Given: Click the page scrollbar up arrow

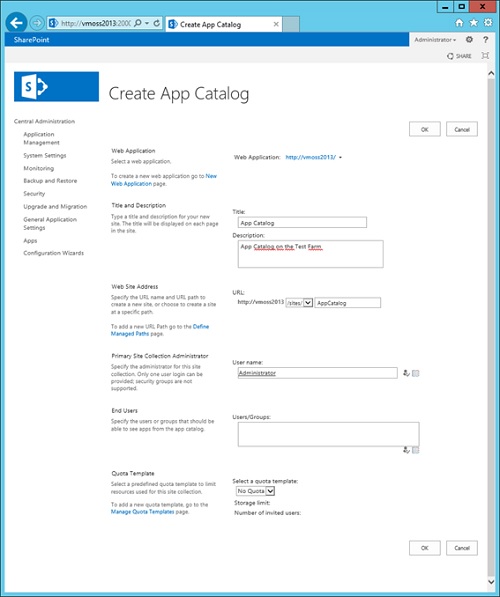Looking at the screenshot, I should tap(491, 73).
